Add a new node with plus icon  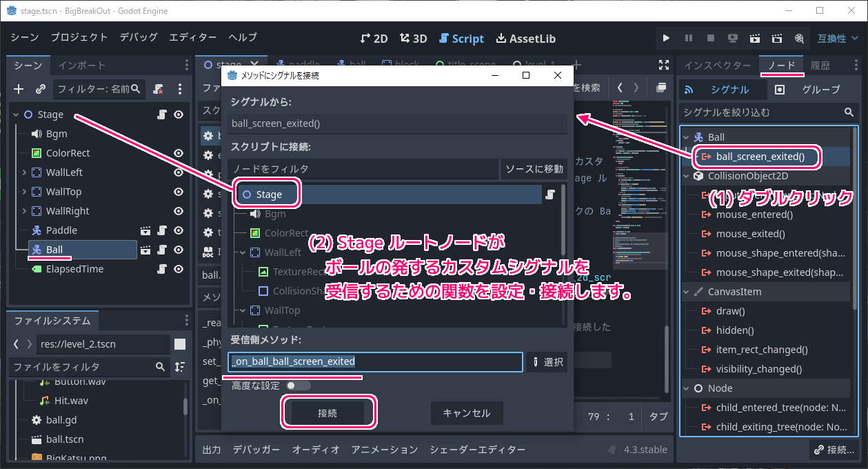[x=19, y=89]
